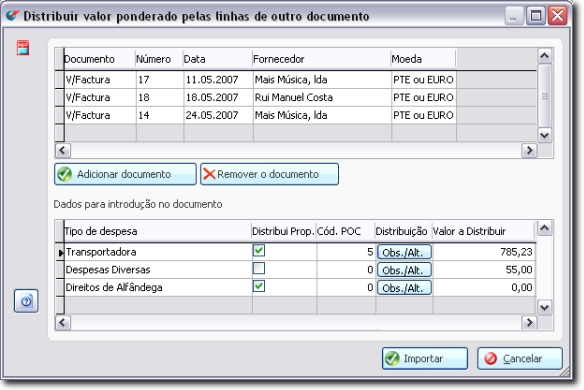Viewport: 584px width, 390px height.
Task: Close the dialog window
Action: point(558,16)
